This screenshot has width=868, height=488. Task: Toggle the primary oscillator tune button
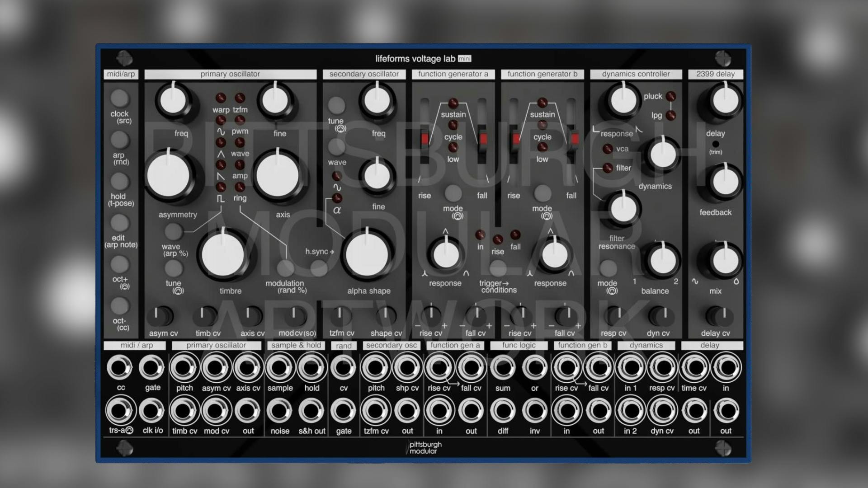point(173,268)
